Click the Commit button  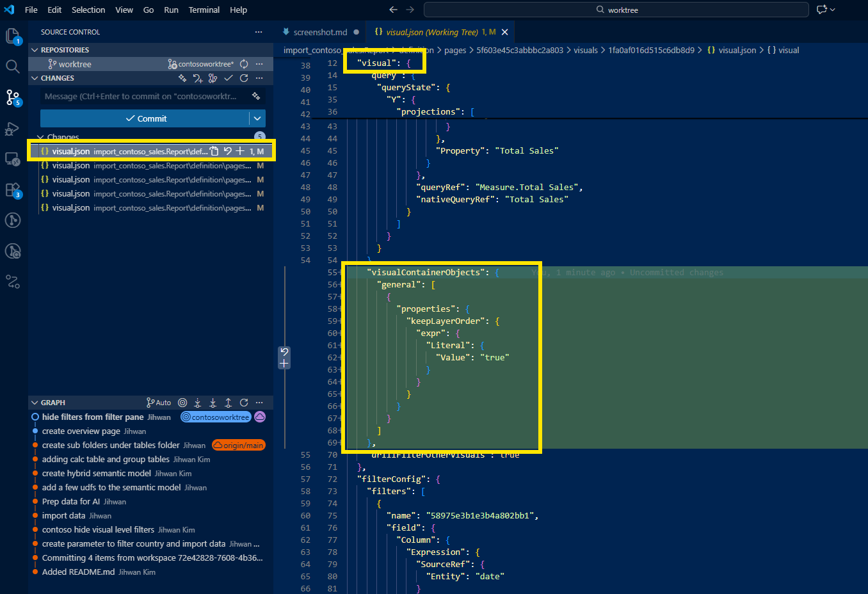pyautogui.click(x=145, y=118)
